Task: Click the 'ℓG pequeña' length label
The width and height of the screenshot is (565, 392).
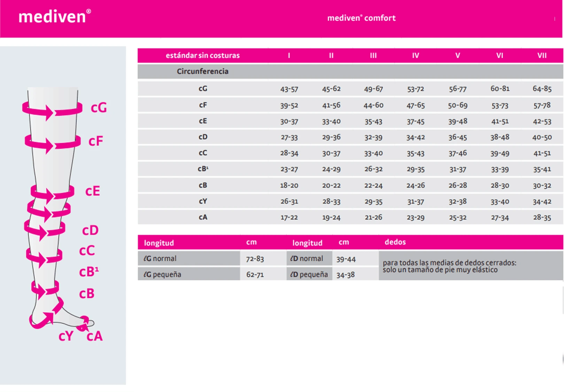Action: click(x=162, y=275)
